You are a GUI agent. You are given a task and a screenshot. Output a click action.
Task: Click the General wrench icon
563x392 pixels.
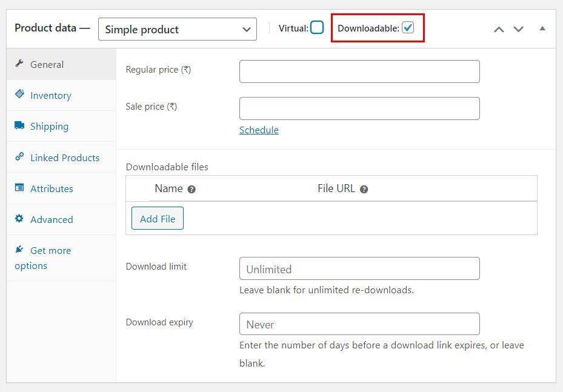19,64
